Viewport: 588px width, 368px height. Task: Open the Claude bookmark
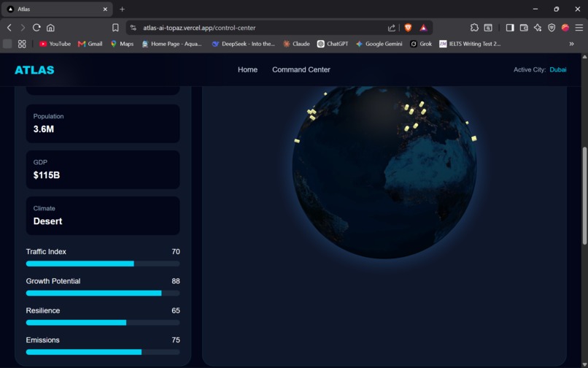[297, 44]
